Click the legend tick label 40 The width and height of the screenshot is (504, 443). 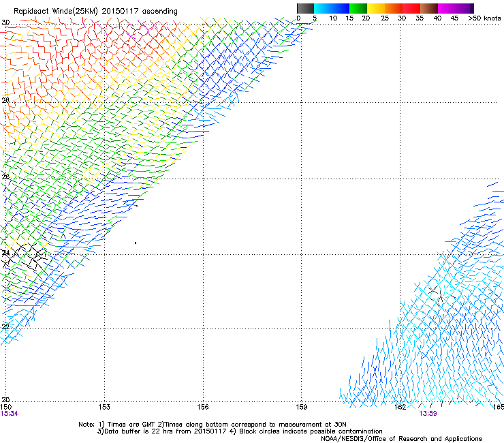437,18
